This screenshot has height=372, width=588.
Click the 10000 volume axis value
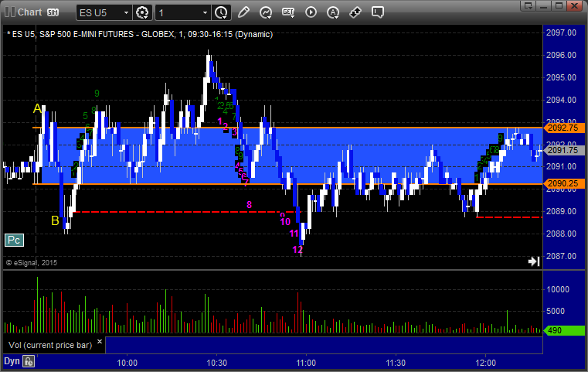(x=558, y=289)
